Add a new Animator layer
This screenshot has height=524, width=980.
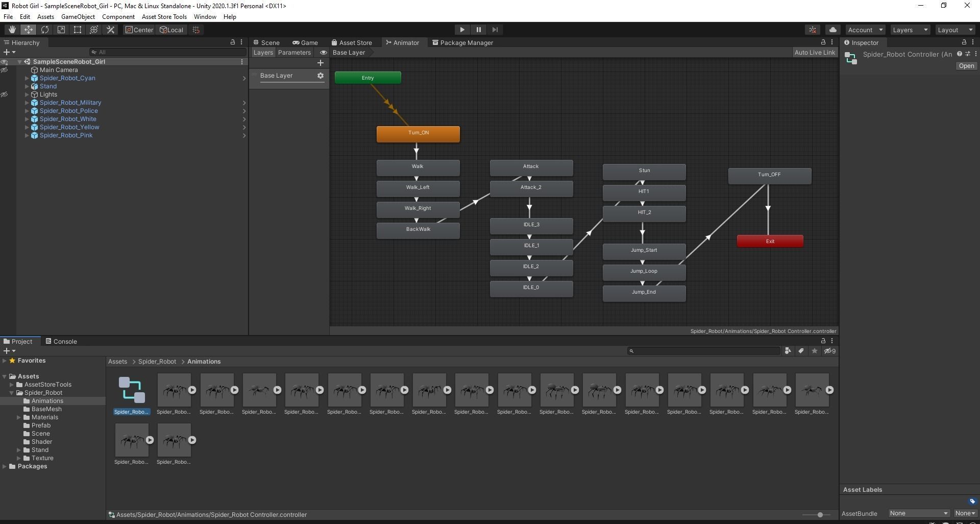321,63
